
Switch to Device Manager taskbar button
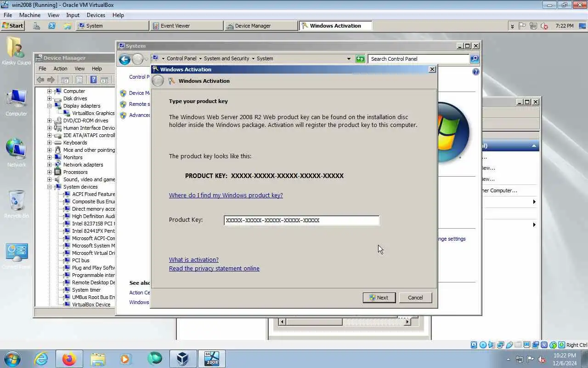(261, 26)
